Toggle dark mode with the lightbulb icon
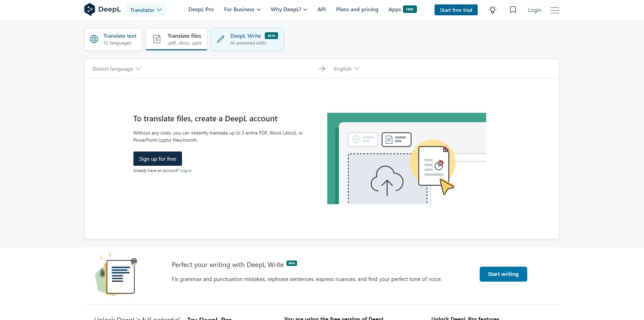The image size is (644, 320). [x=493, y=10]
